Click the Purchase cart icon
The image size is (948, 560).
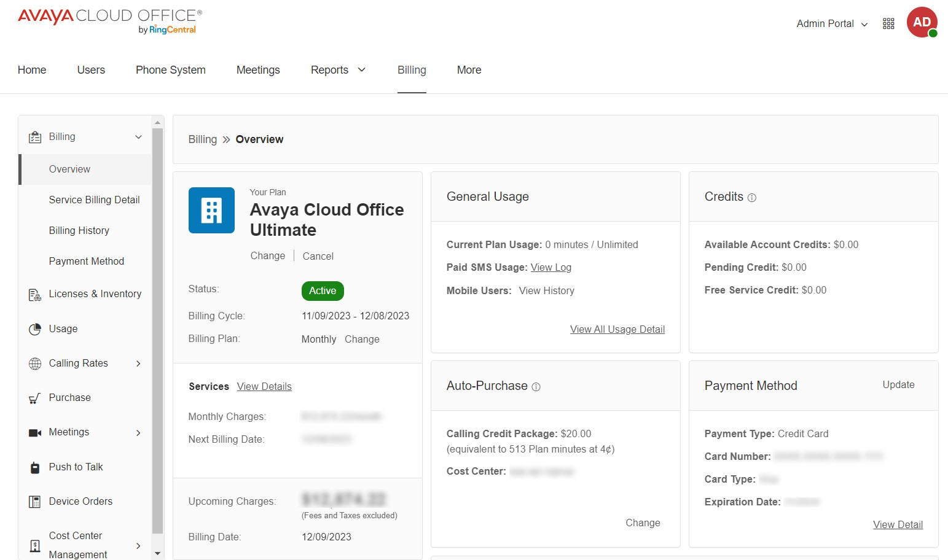click(x=35, y=398)
